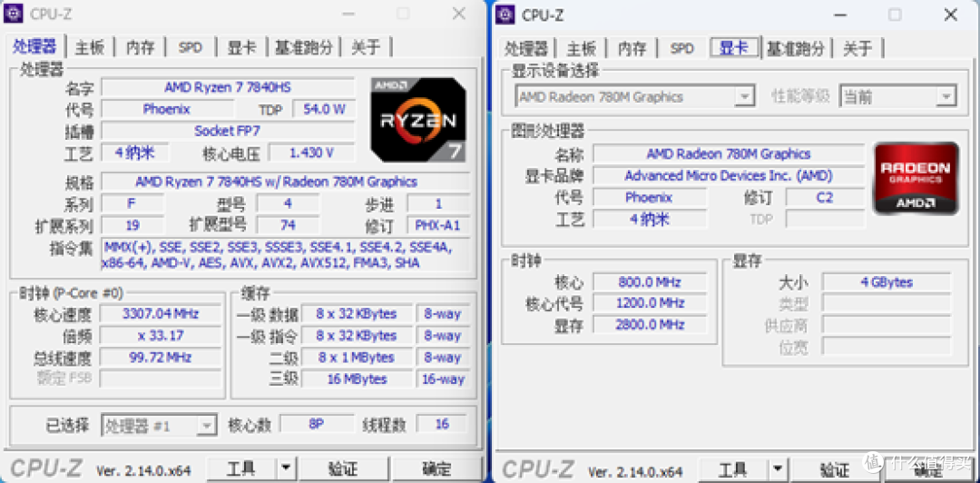The image size is (980, 483).
Task: Click the 16 MBytes L3 cache value
Action: point(357,379)
